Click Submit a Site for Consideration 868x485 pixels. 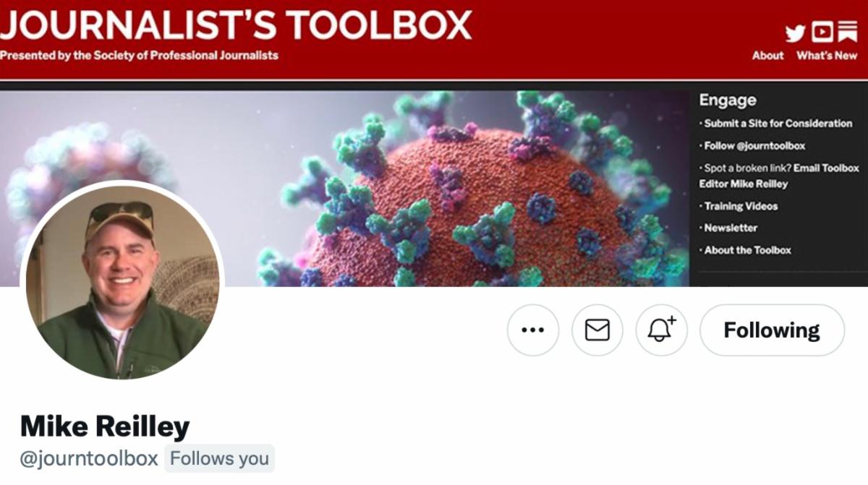(778, 124)
